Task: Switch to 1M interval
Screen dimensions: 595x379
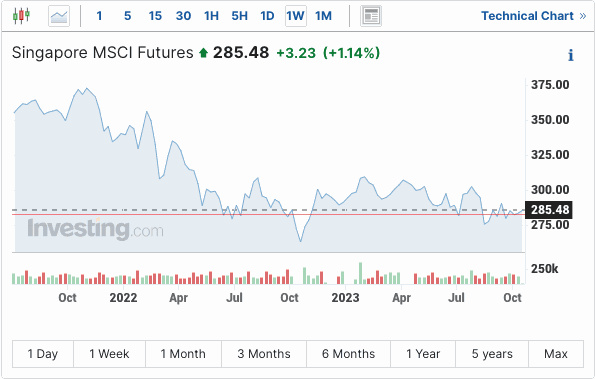Action: tap(323, 16)
